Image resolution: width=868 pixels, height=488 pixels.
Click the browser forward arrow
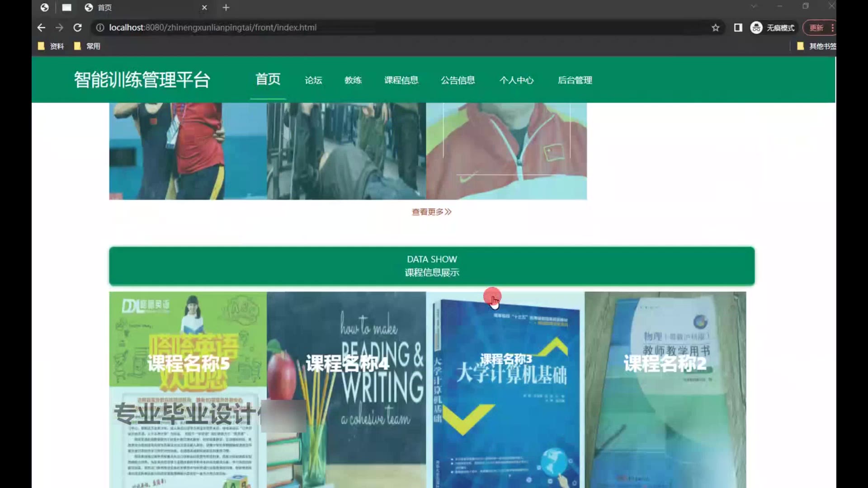click(59, 28)
